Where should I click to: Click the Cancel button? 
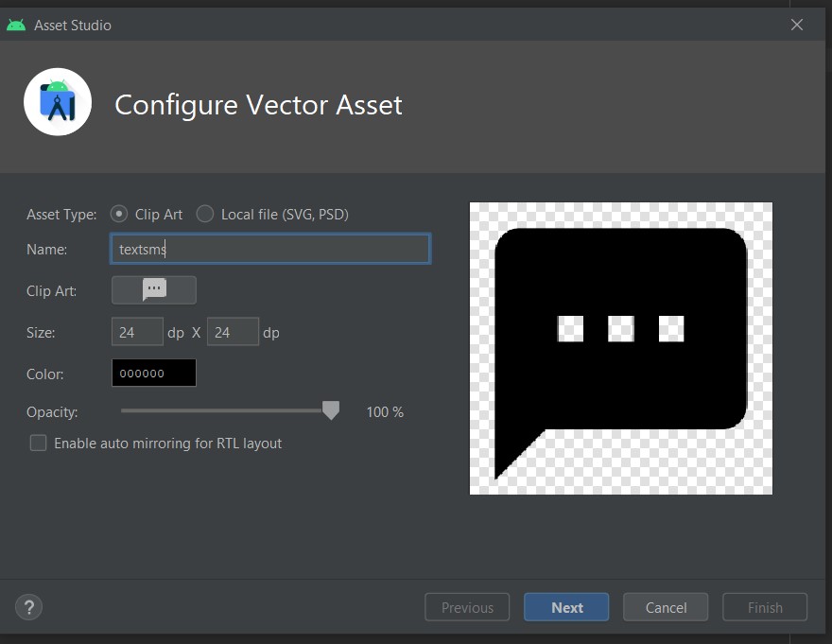pos(666,607)
